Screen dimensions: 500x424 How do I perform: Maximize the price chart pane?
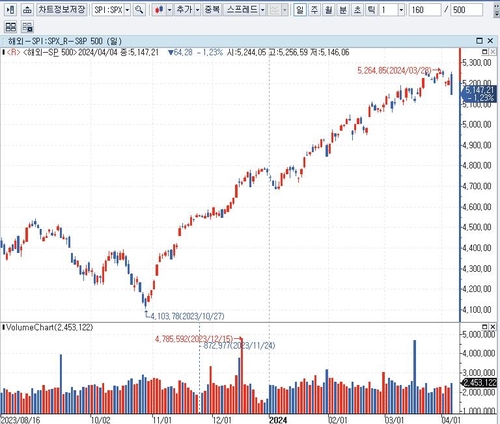(x=485, y=52)
